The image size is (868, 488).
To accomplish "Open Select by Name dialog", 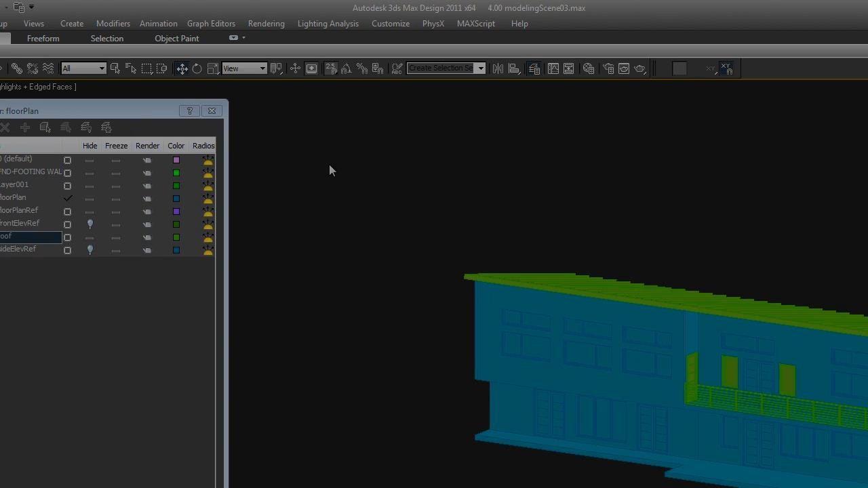I will [131, 68].
